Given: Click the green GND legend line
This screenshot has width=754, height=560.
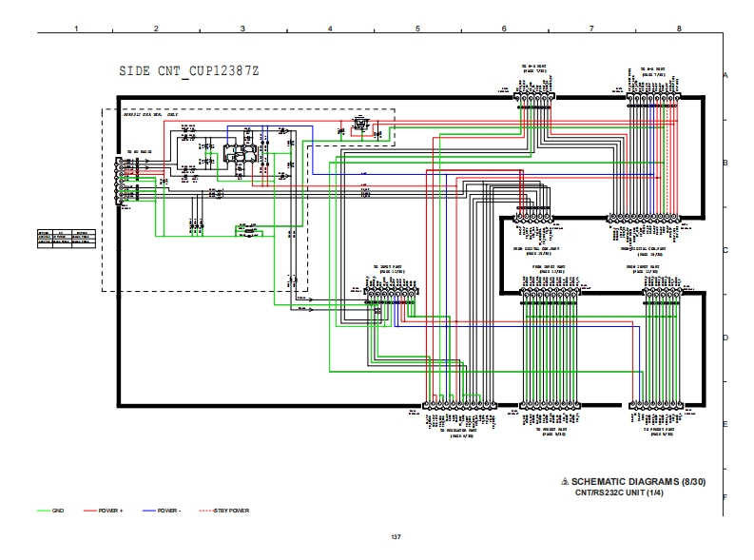Looking at the screenshot, I should [x=44, y=511].
